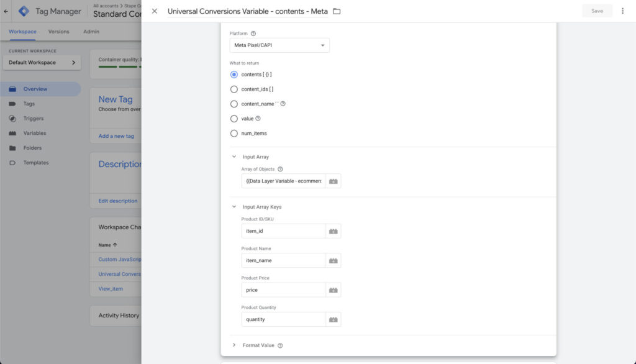Close the variable editor panel
Viewport: 636px width, 364px height.
(155, 11)
